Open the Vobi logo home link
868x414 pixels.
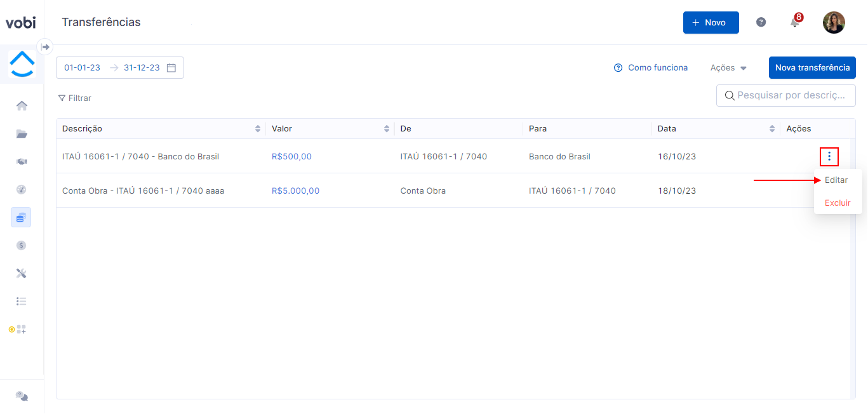click(21, 23)
